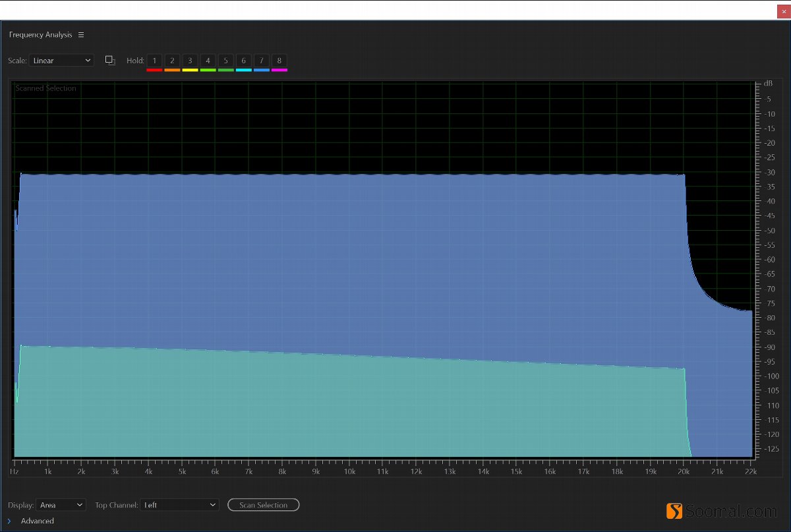Open the Frequency Analysis panel menu icon
The image size is (791, 532).
coord(81,35)
